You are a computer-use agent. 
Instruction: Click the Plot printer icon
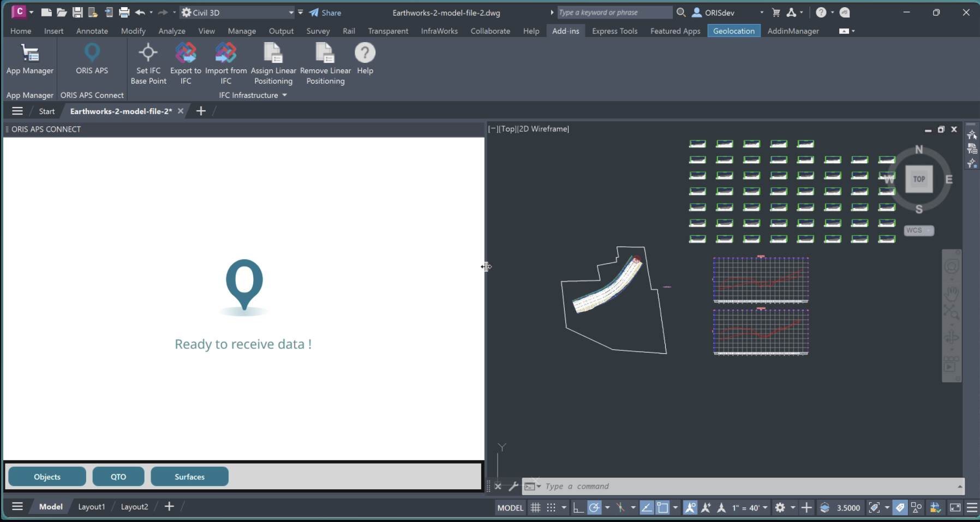[x=124, y=13]
